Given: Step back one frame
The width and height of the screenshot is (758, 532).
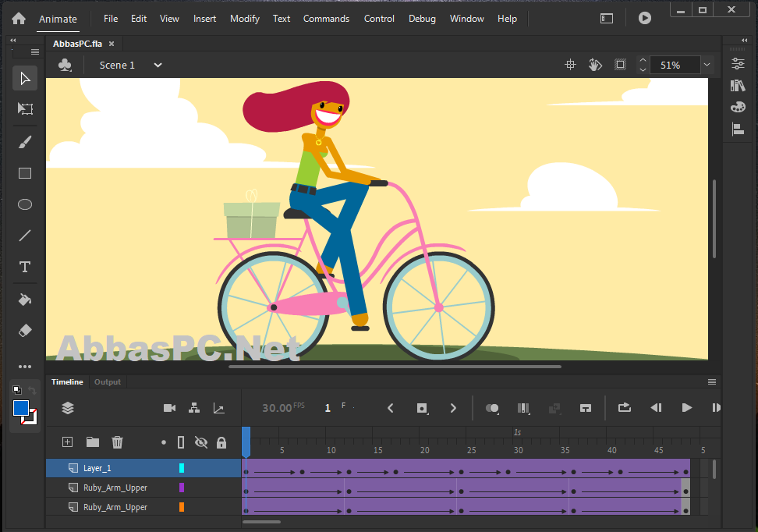Looking at the screenshot, I should coord(656,408).
